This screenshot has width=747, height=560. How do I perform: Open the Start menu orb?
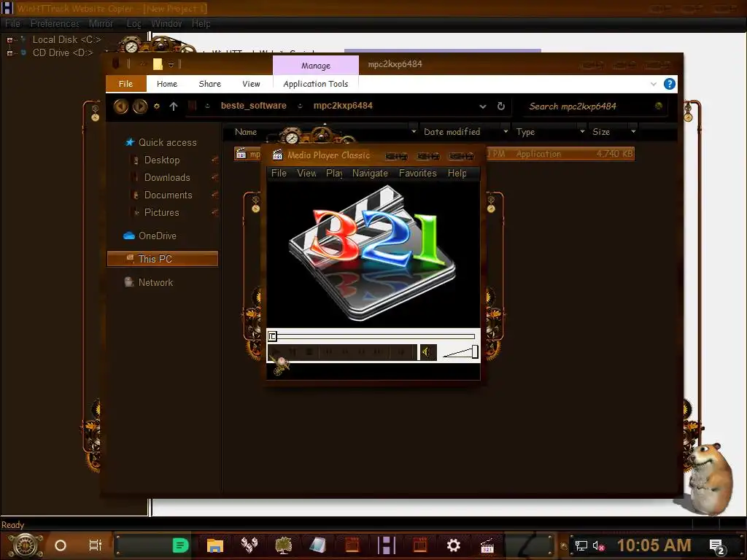(x=26, y=545)
